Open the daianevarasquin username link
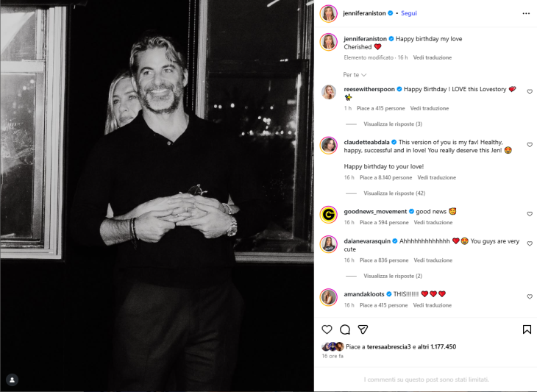This screenshot has width=537, height=392. click(367, 241)
